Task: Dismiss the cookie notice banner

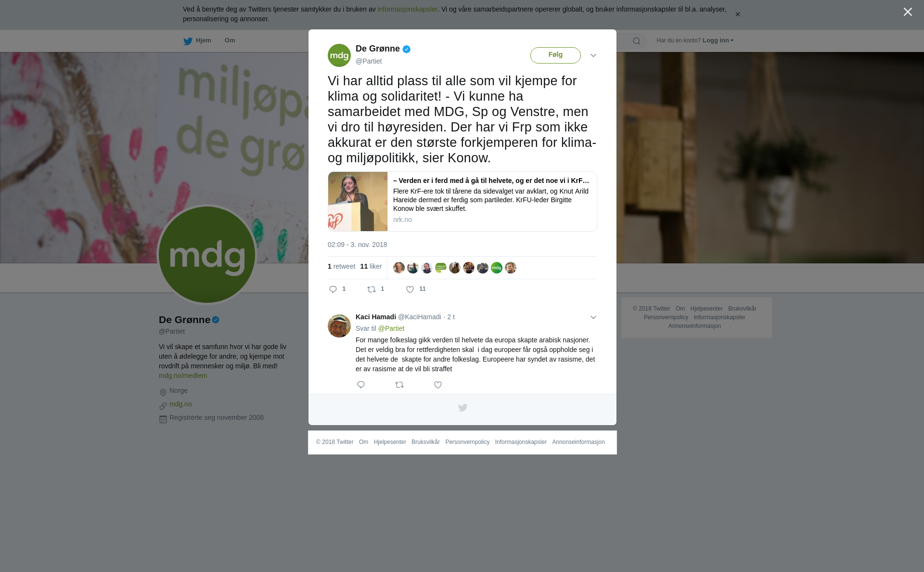Action: pos(737,14)
